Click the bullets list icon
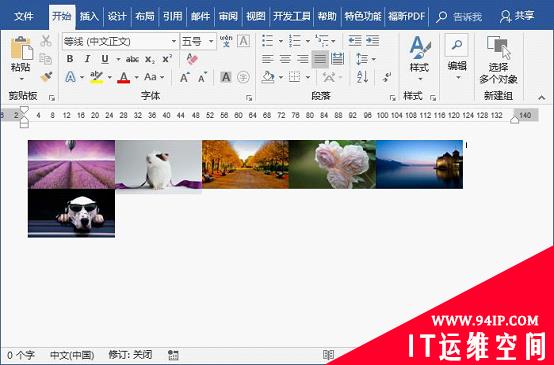This screenshot has height=365, width=554. pos(267,41)
